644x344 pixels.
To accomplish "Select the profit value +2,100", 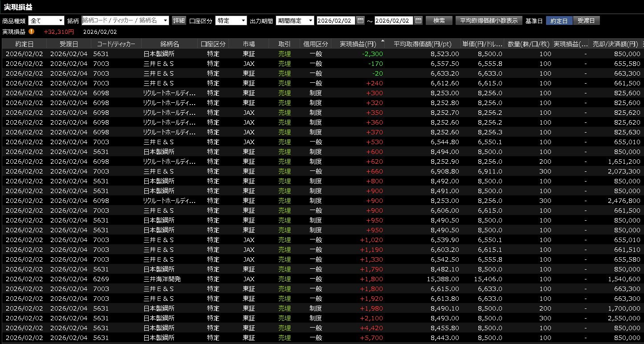I will [372, 318].
